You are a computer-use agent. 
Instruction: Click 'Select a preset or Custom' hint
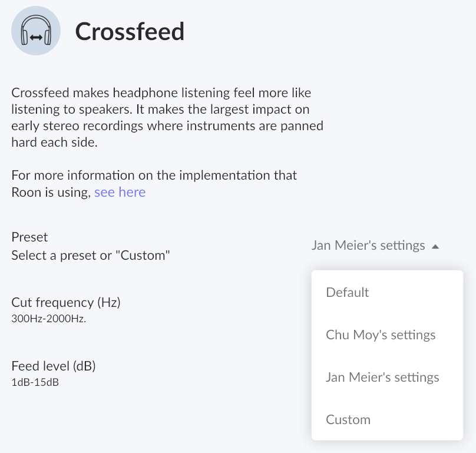[91, 256]
